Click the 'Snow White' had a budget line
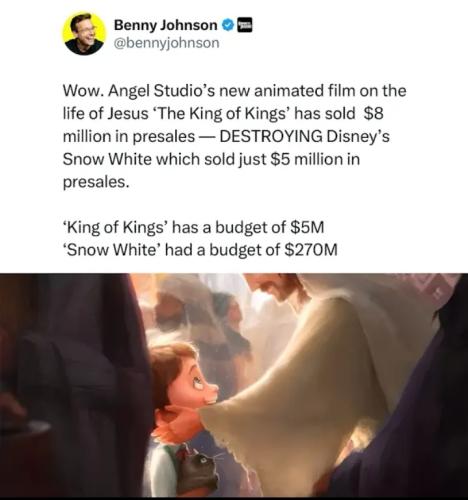The height and width of the screenshot is (500, 468). click(x=200, y=250)
